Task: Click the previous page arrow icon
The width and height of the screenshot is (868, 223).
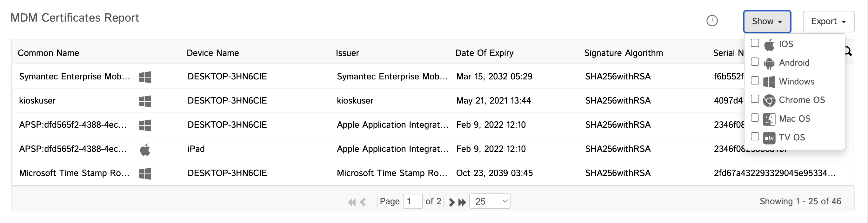Action: (x=363, y=202)
